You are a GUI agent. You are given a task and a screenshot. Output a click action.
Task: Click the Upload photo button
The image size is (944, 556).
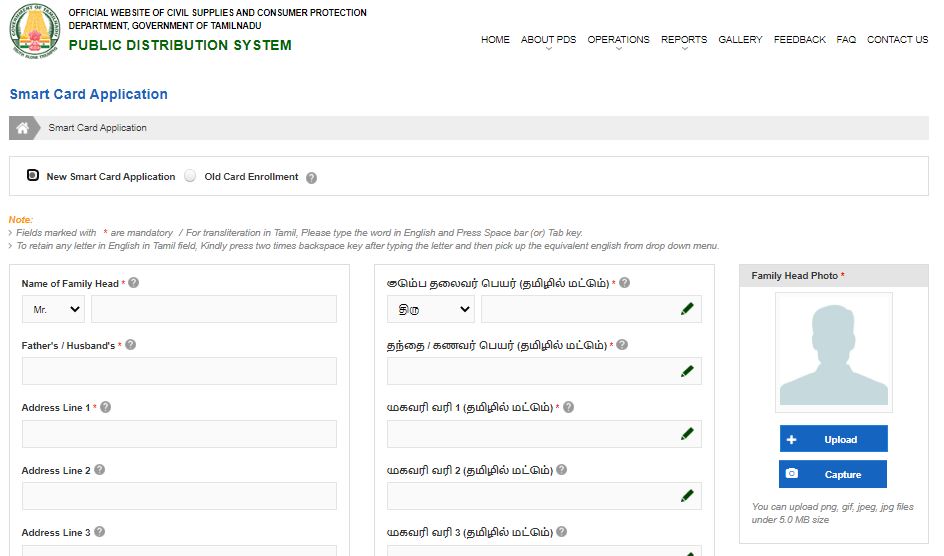coord(833,439)
